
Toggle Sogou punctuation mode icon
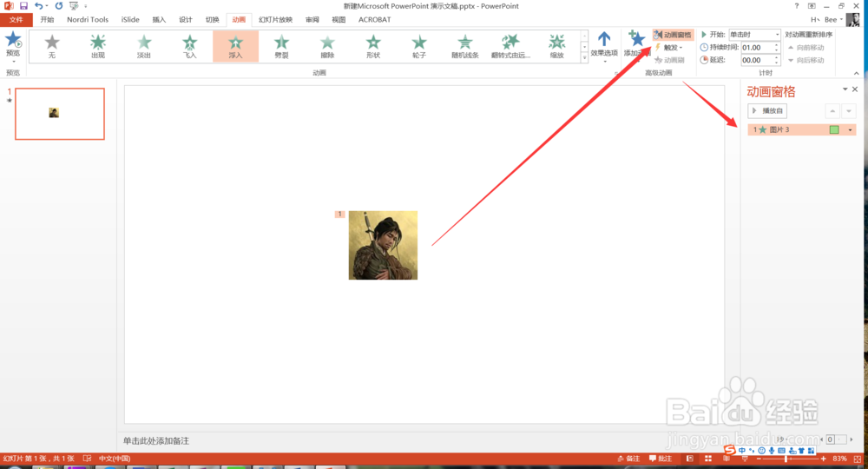pyautogui.click(x=752, y=451)
